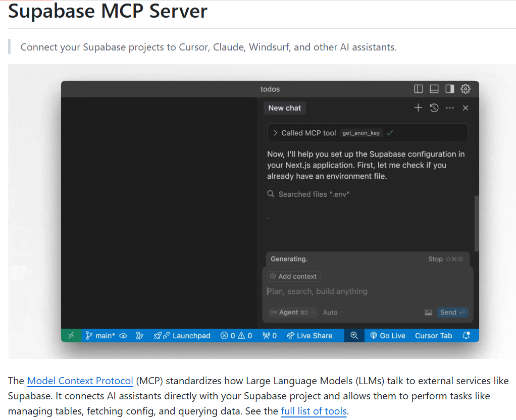Screen dimensions: 516x420
Task: Start Live Share from status bar
Action: (x=309, y=335)
